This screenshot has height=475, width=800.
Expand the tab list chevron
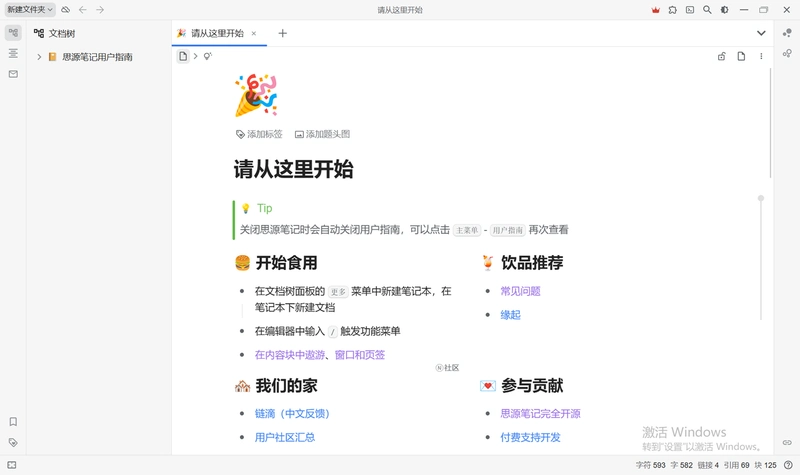(761, 33)
